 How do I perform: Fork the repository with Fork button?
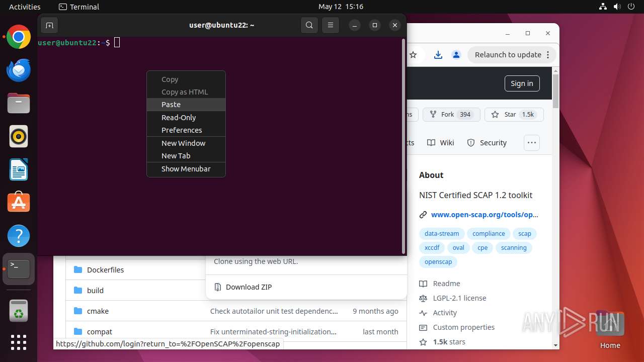pos(451,115)
